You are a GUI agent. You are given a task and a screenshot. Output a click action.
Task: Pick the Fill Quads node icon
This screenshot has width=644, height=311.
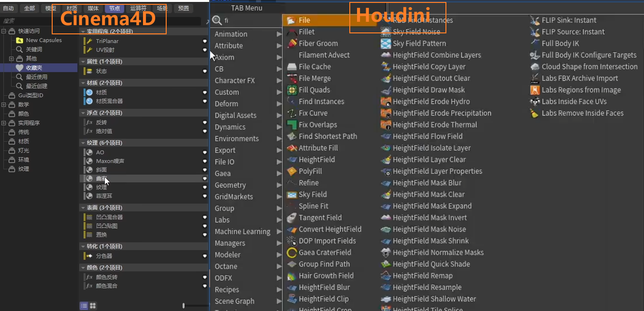tap(291, 90)
